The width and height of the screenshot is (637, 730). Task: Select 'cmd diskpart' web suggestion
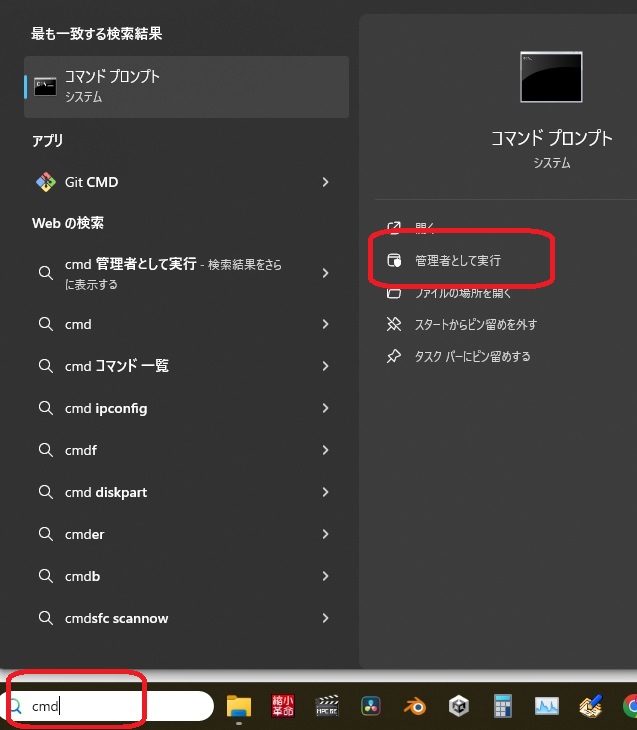click(106, 492)
